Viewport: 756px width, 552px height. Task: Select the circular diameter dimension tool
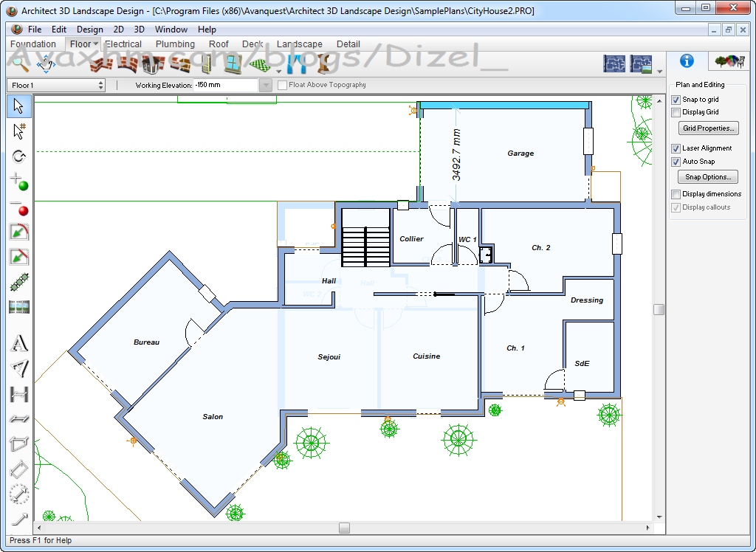[18, 494]
